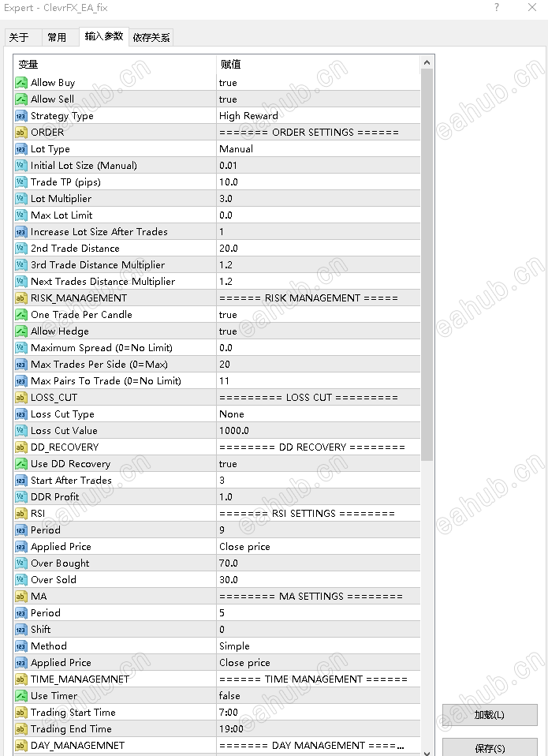Click the Trade TP (pips) icon
Screen dimensions: 548x756
click(21, 182)
